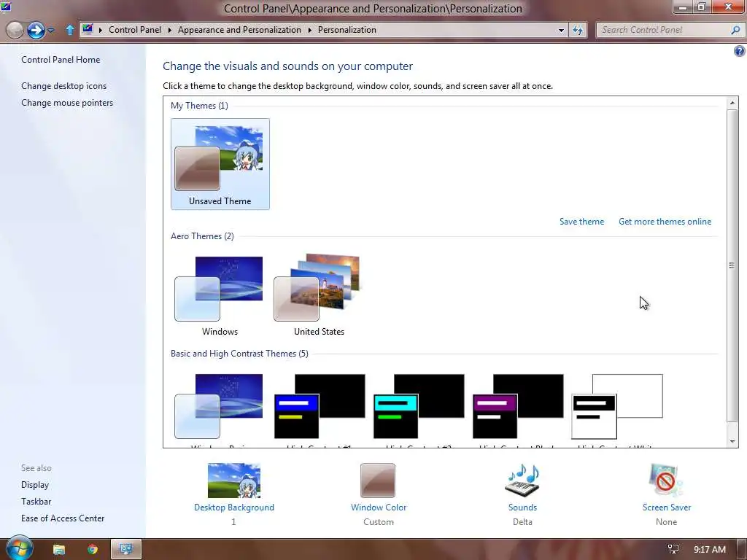Select the Windows Aero theme
The width and height of the screenshot is (747, 560).
pos(219,295)
